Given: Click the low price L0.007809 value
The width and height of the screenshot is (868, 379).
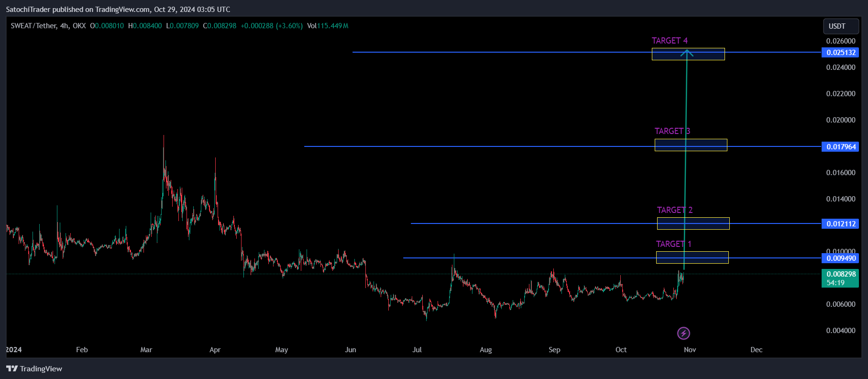Looking at the screenshot, I should coord(182,26).
